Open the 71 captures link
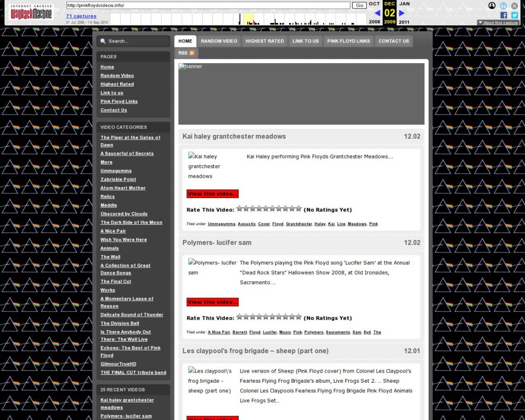 click(x=81, y=16)
